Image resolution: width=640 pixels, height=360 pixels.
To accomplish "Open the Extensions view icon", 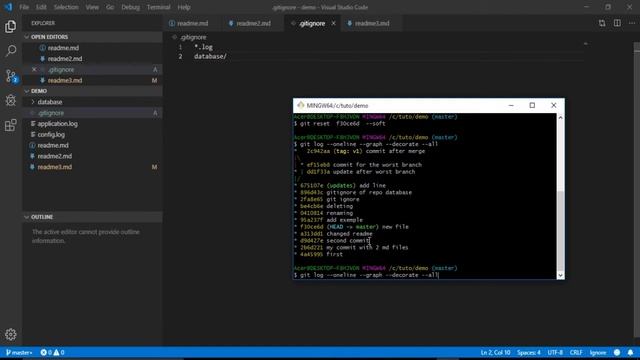I will pos(11,125).
